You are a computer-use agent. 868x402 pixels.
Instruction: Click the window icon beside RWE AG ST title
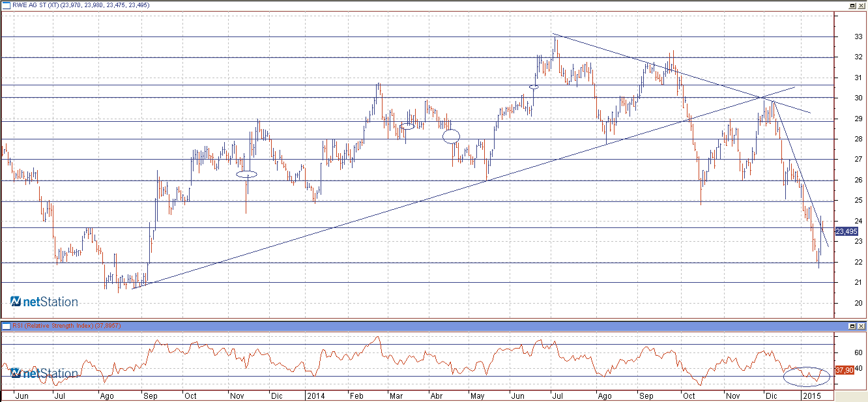point(7,5)
